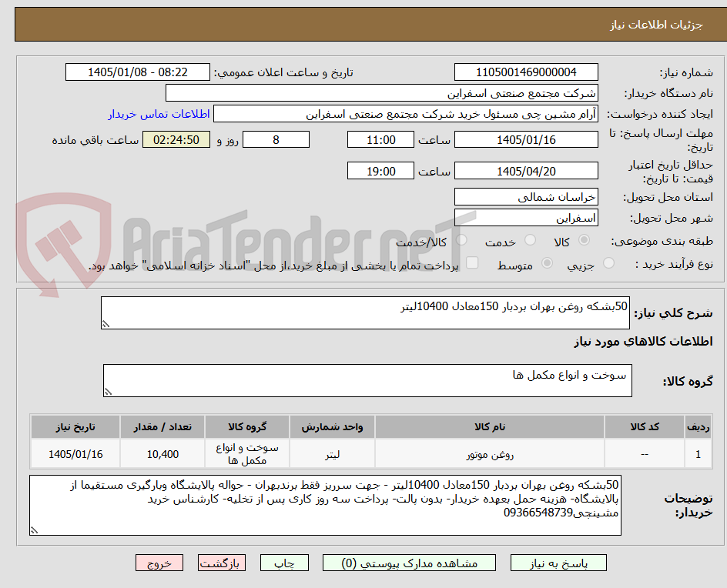Image resolution: width=727 pixels, height=588 pixels.
Task: Click the تاریخ نیاز column header
Action: pos(75,426)
